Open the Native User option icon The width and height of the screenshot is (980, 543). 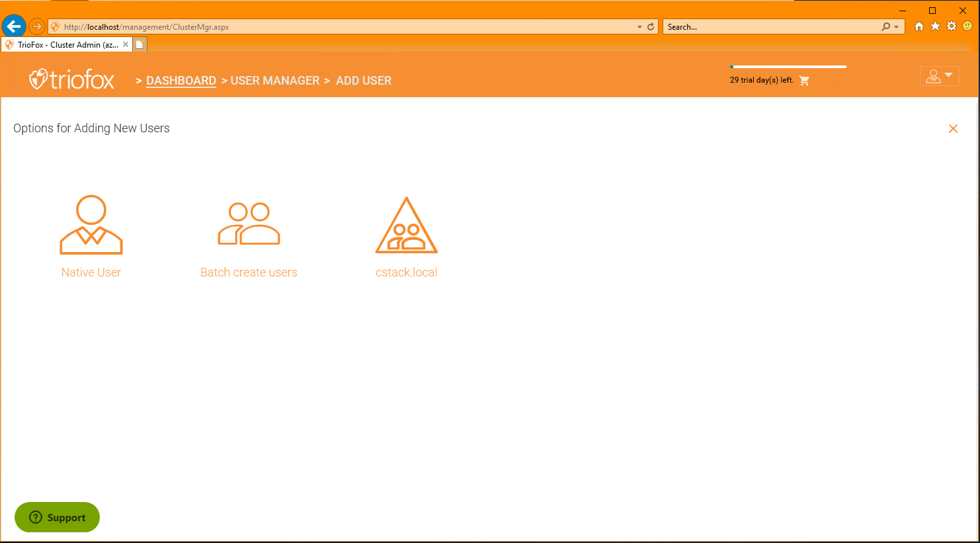point(91,225)
